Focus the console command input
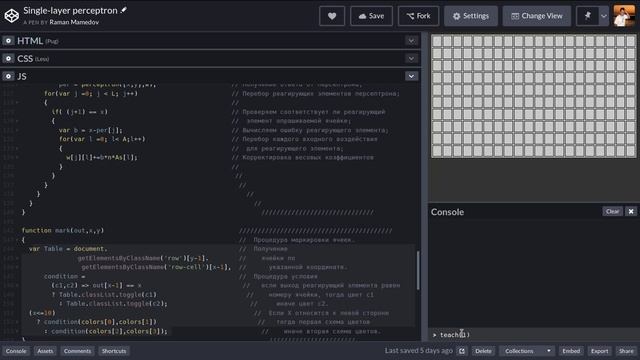The height and width of the screenshot is (360, 640). pos(533,335)
